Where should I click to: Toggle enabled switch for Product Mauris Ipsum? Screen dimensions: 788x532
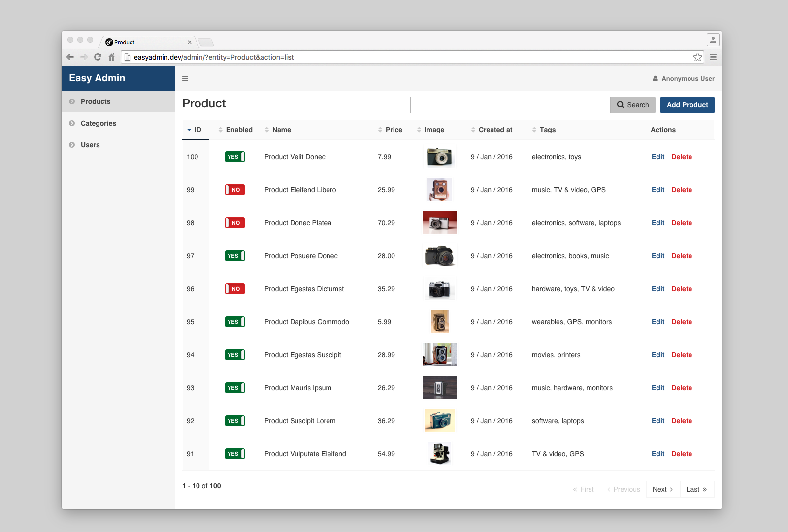(235, 388)
